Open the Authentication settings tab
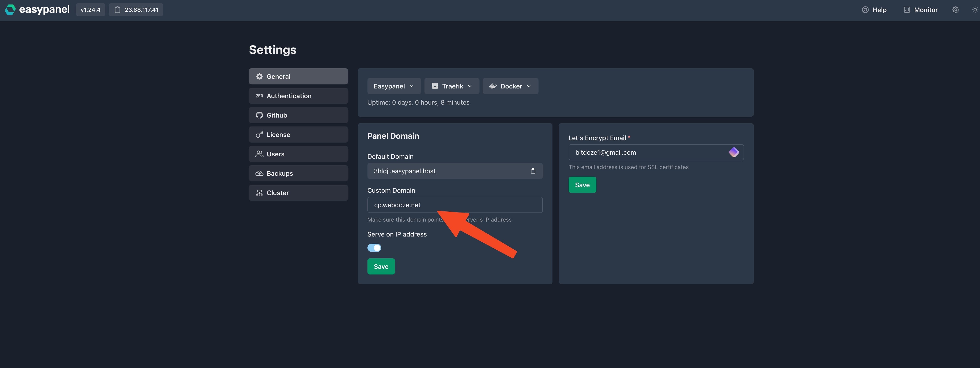Image resolution: width=980 pixels, height=368 pixels. [298, 96]
